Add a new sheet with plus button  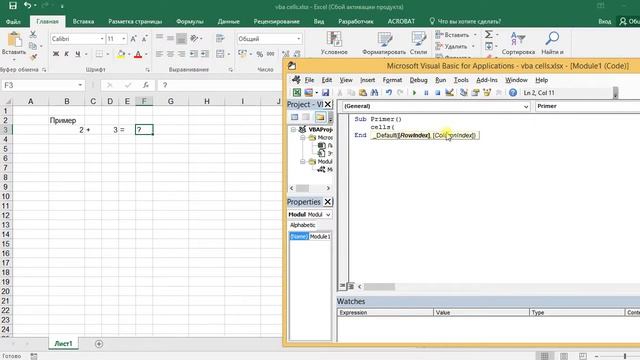coord(99,344)
